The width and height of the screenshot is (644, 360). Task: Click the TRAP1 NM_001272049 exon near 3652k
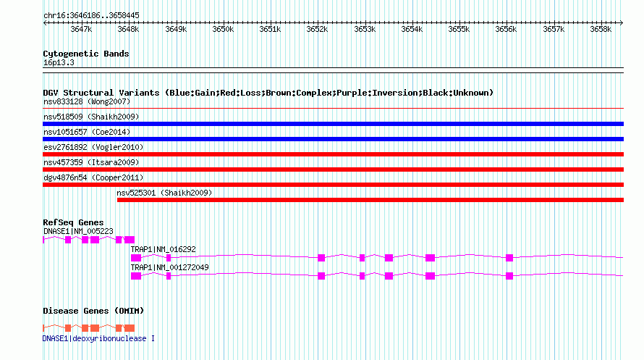coord(321,276)
